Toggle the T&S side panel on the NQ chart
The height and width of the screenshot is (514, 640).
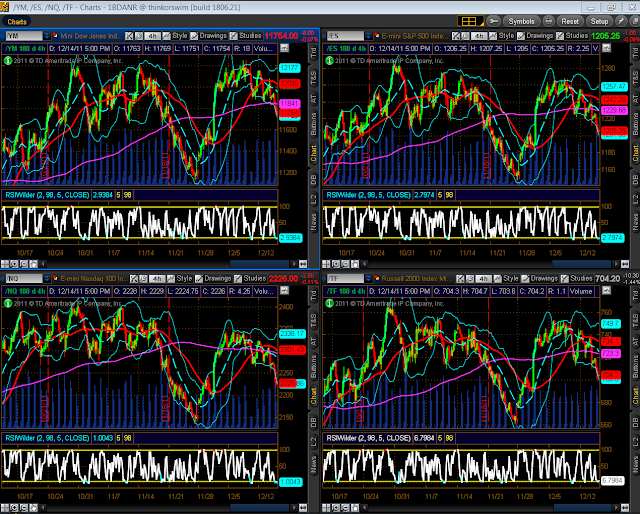[312, 314]
